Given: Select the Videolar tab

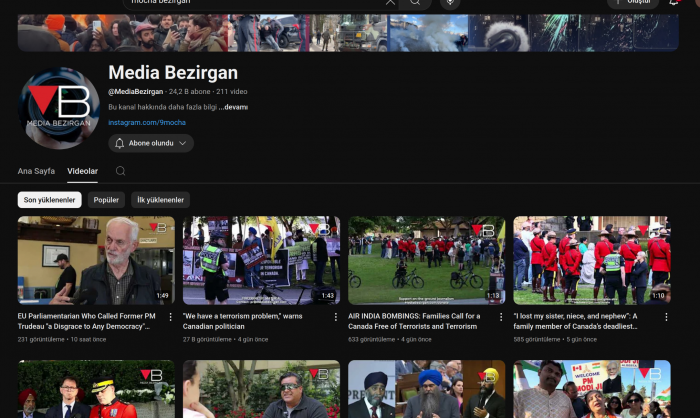Looking at the screenshot, I should click(83, 171).
